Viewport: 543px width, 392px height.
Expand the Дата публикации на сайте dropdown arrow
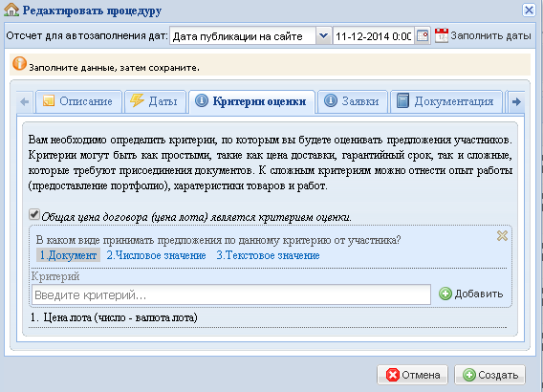323,35
